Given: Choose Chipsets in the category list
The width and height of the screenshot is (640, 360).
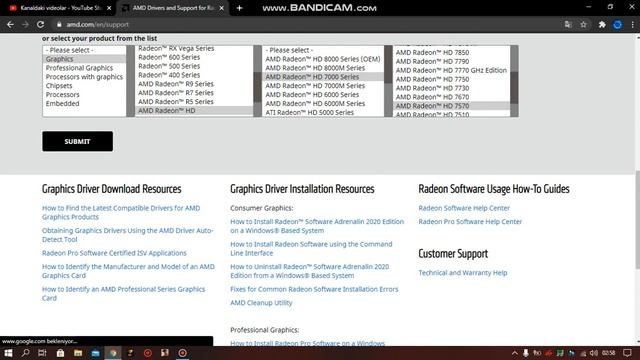Looking at the screenshot, I should pos(84,86).
